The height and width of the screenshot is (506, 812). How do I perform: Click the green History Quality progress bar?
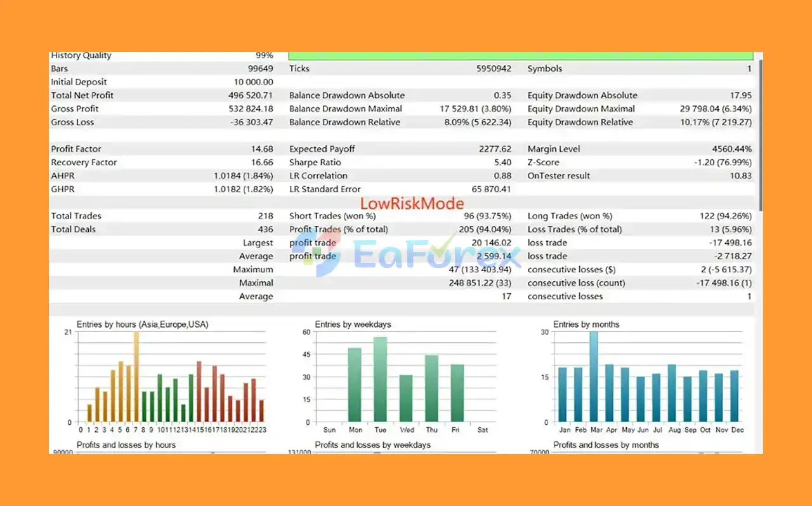[521, 56]
